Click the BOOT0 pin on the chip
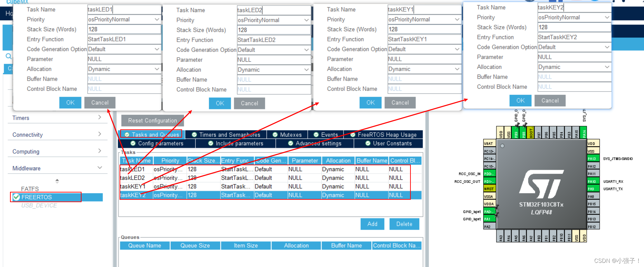Image resolution: width=644 pixels, height=267 pixels. point(531,132)
